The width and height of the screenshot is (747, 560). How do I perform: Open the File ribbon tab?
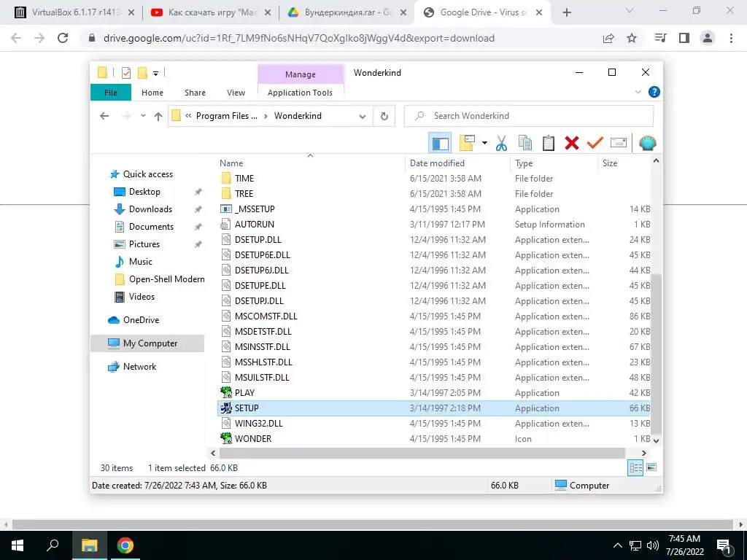click(111, 93)
